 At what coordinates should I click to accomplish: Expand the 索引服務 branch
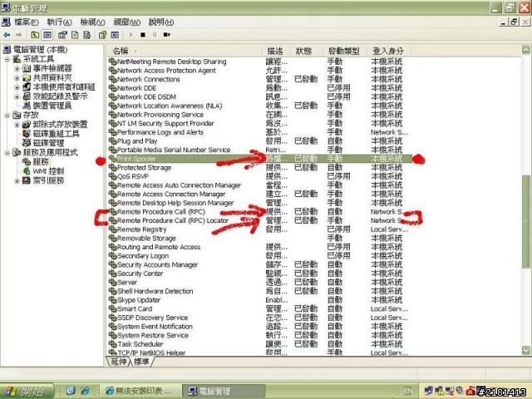17,180
